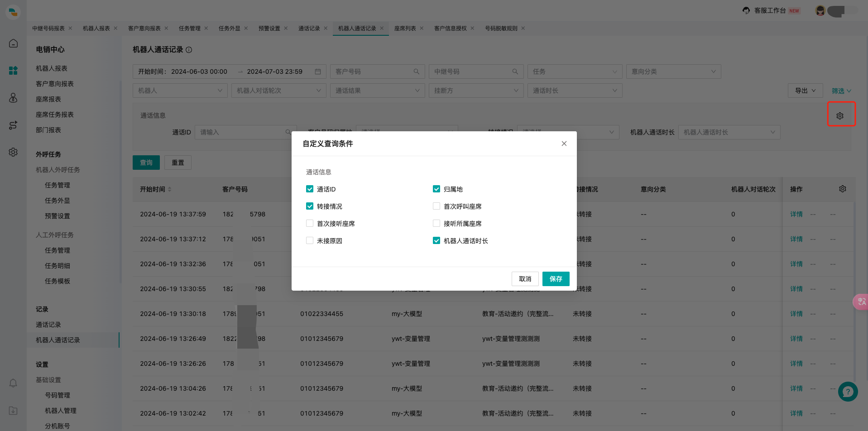
Task: Switch to the 机器人报表 tab
Action: 96,28
